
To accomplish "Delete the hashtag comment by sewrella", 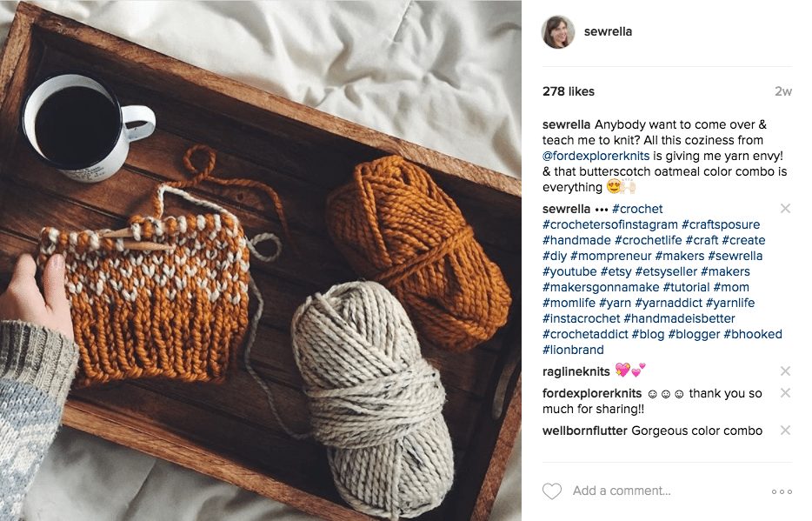I will 785,208.
